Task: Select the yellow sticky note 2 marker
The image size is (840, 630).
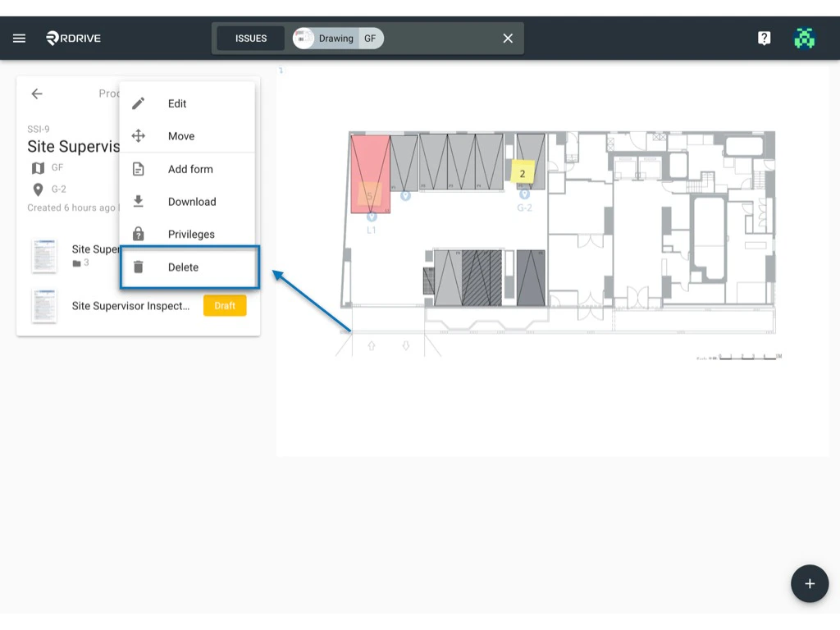Action: pos(523,171)
